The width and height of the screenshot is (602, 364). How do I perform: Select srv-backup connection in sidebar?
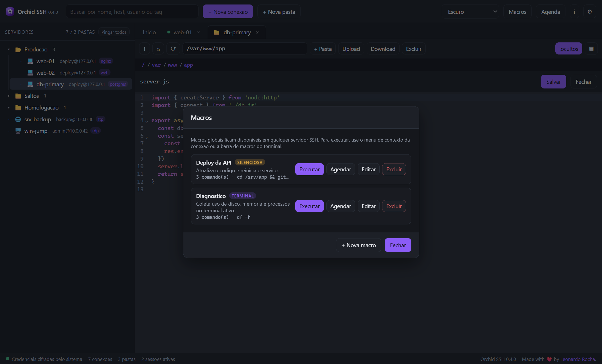(x=67, y=119)
